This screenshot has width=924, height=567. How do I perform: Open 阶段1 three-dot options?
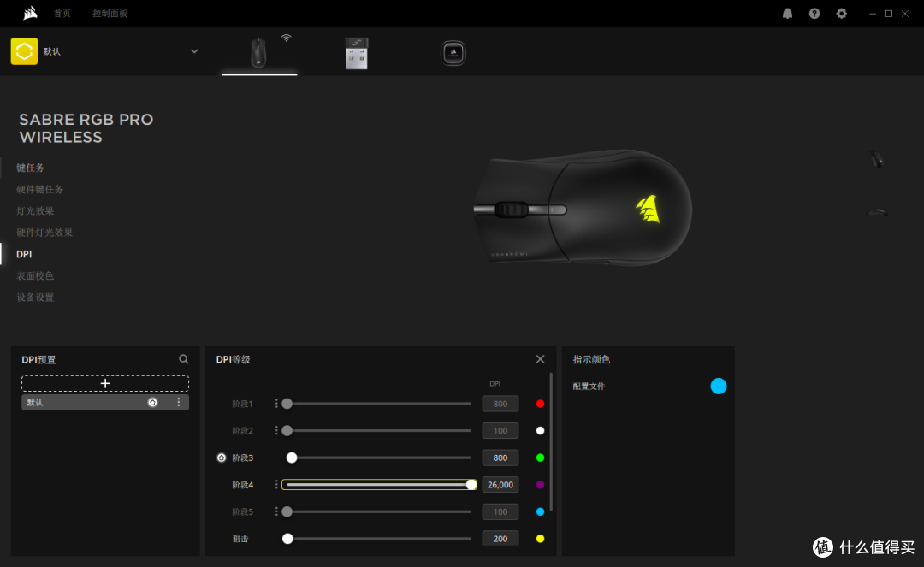click(x=275, y=404)
